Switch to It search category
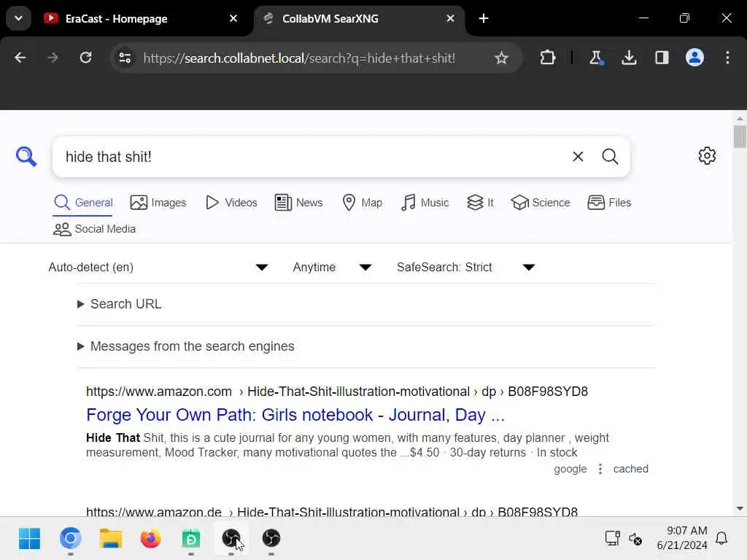The height and width of the screenshot is (560, 747). (480, 203)
